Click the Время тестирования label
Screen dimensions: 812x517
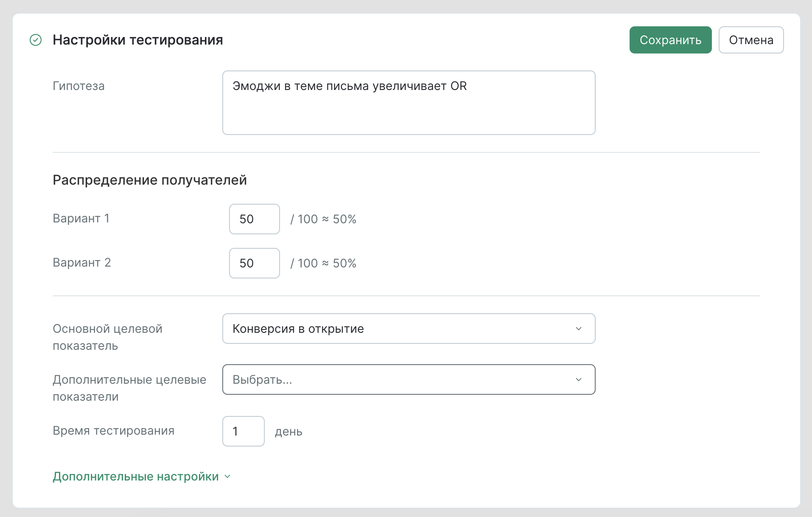(x=114, y=430)
